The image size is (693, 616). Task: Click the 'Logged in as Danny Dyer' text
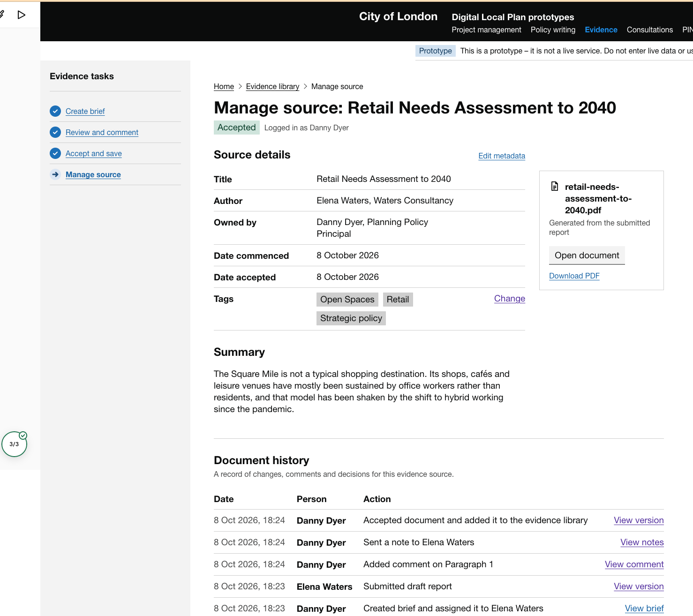[307, 128]
